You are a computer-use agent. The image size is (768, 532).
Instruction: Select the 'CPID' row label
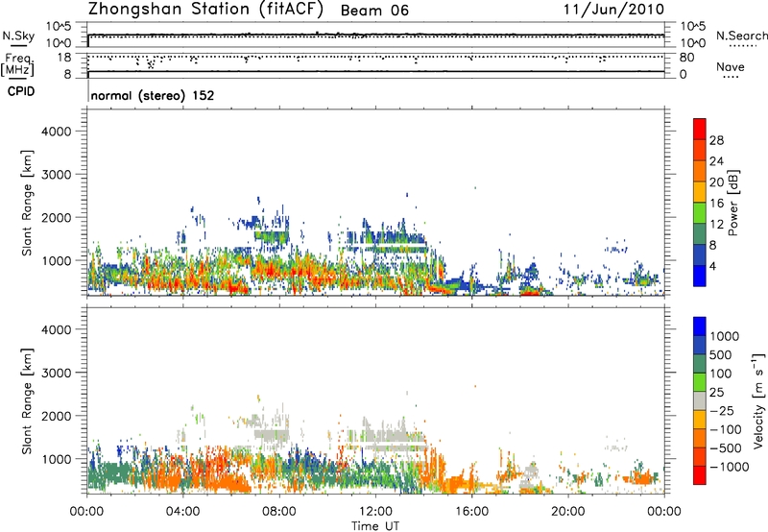pyautogui.click(x=21, y=91)
